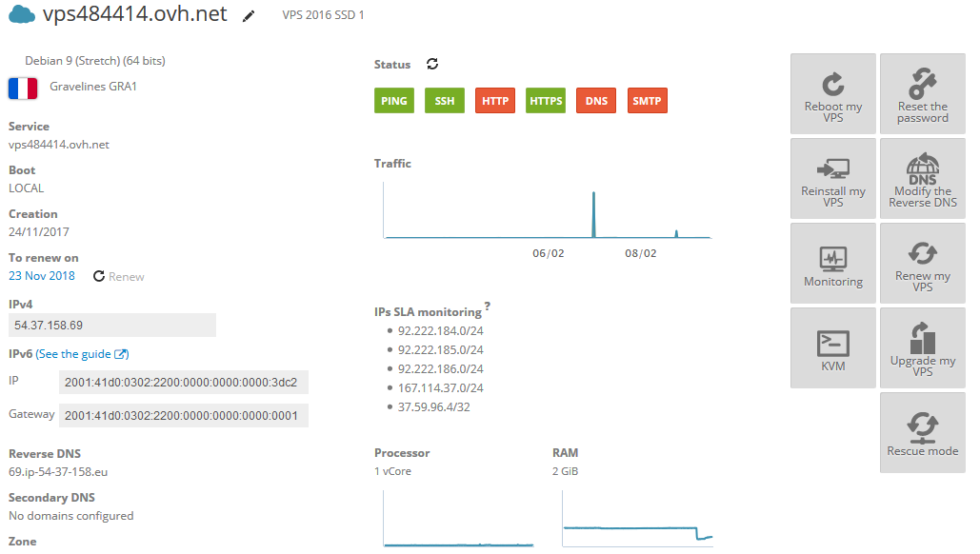Open the Monitoring tile
Image resolution: width=980 pixels, height=554 pixels.
coord(833,264)
